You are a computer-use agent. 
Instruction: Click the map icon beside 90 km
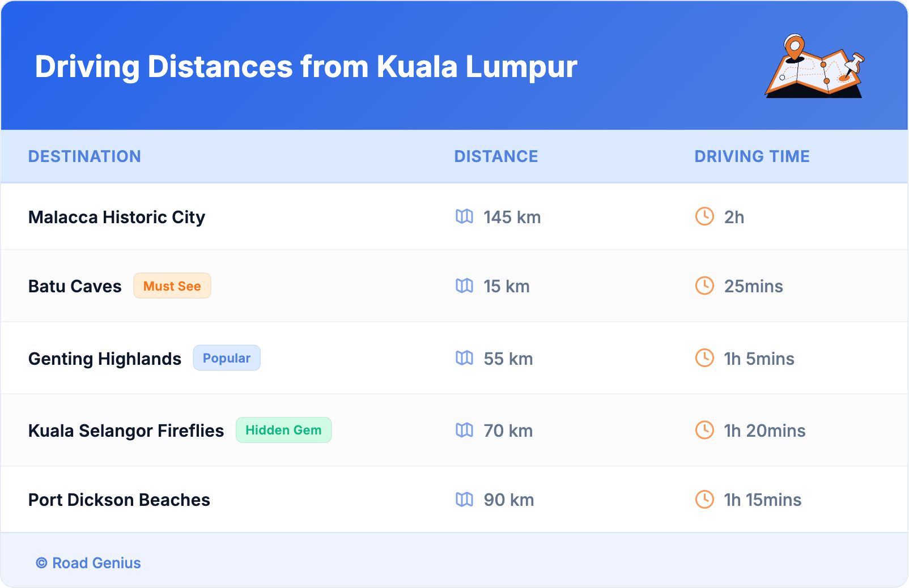[x=464, y=500]
